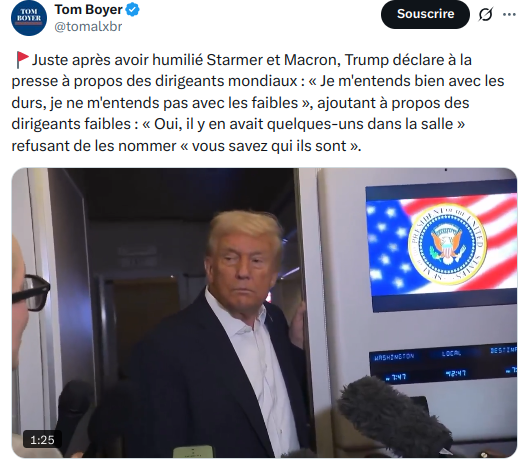
Task: Click the Local 12:47 clock readout
Action: (x=455, y=374)
